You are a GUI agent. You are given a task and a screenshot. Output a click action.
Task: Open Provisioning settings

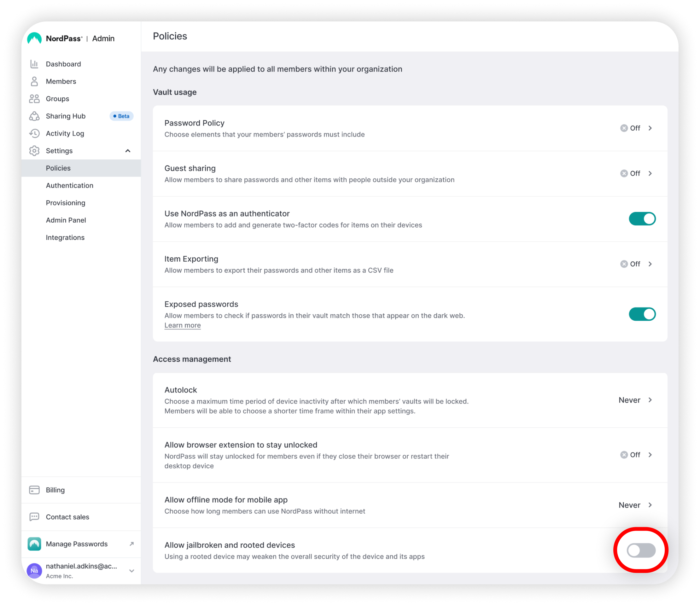point(66,203)
